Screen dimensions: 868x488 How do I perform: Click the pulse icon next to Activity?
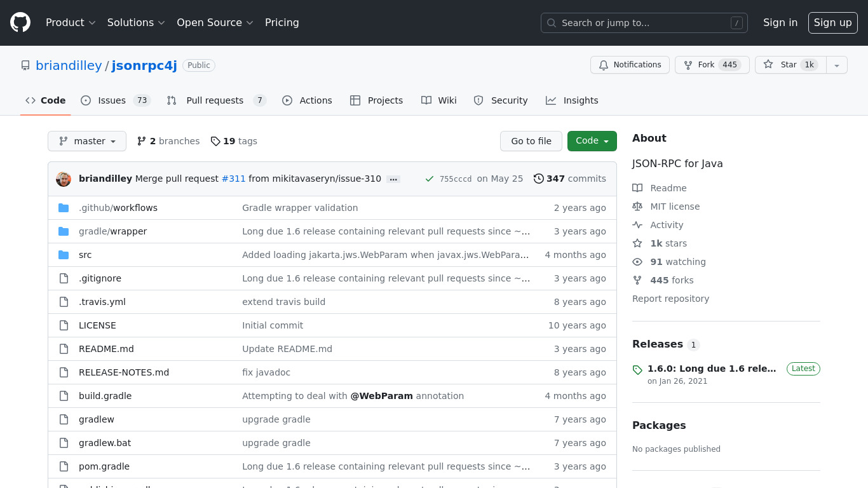pyautogui.click(x=637, y=225)
